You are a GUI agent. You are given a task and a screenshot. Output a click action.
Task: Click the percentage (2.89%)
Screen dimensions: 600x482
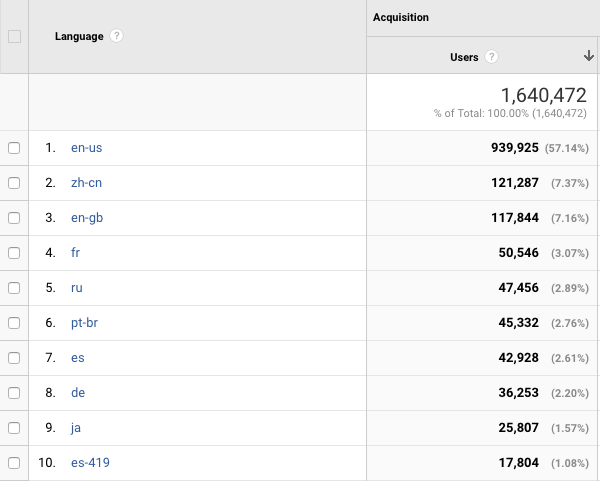coord(570,288)
